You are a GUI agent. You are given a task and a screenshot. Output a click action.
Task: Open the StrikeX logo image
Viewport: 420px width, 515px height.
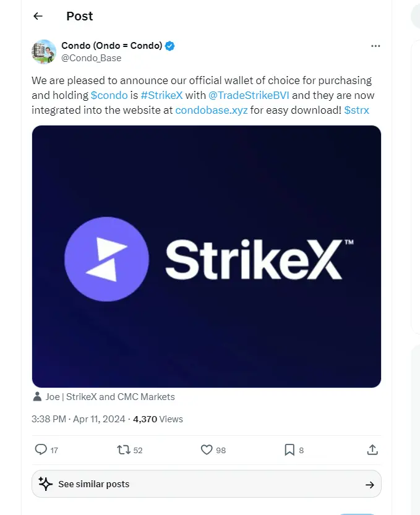[x=207, y=257]
